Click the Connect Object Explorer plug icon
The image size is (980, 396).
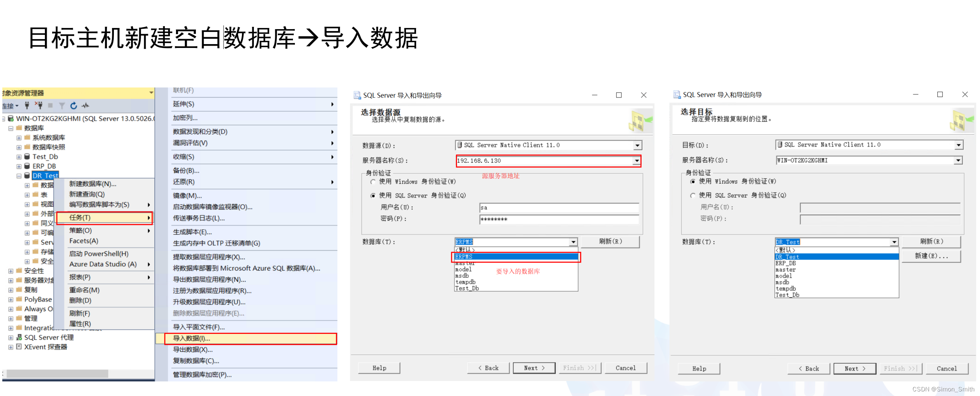coord(27,105)
